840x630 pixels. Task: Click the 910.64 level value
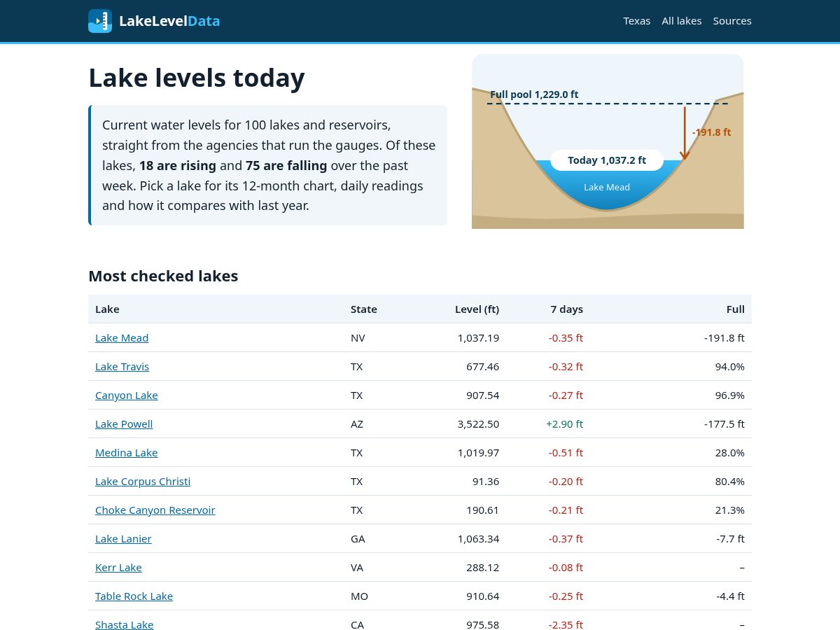click(482, 596)
